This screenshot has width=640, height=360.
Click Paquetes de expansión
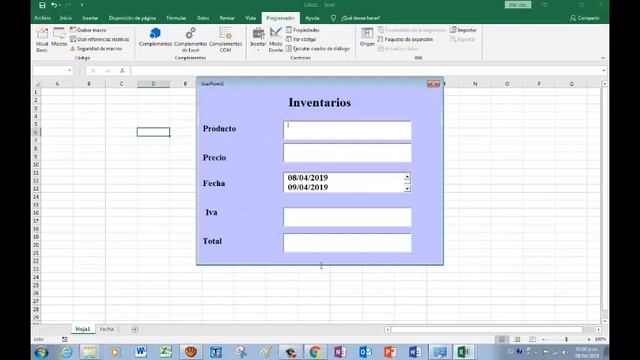[405, 39]
